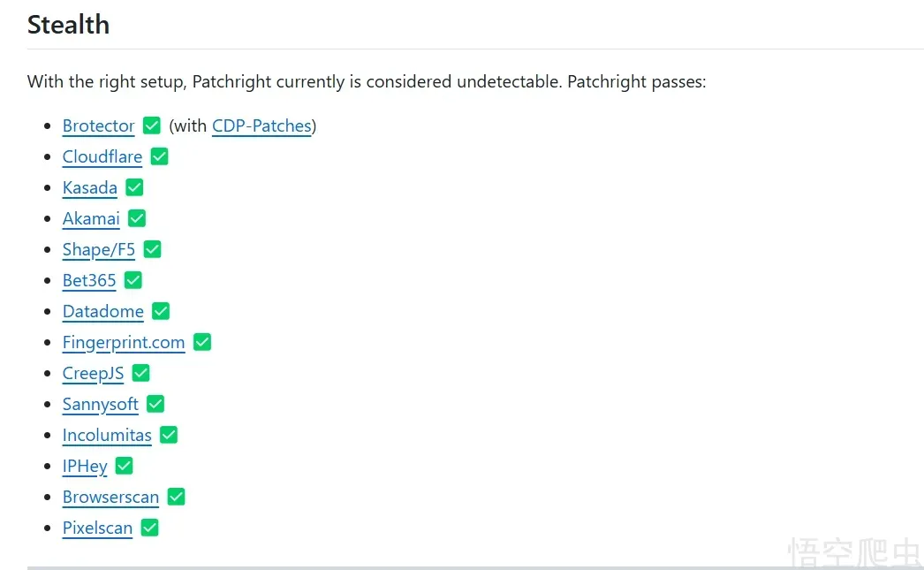This screenshot has width=924, height=570.
Task: Click the checkmark icon after Fingerprint.com
Action: tap(202, 342)
